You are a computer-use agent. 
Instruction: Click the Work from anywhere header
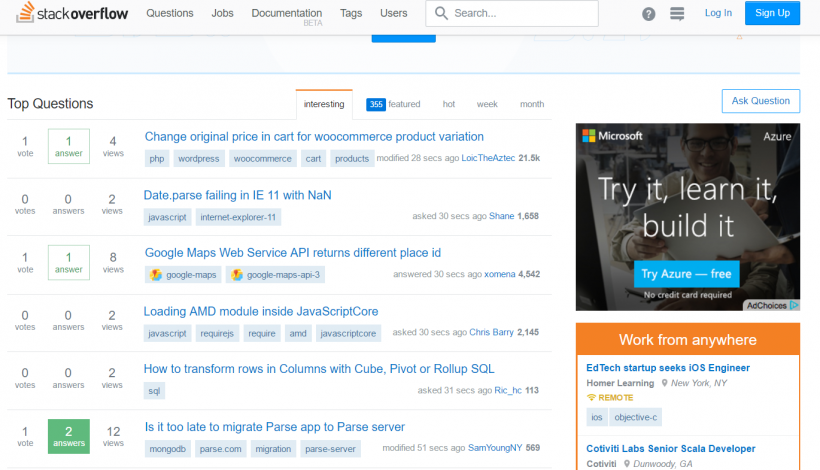[x=688, y=339]
